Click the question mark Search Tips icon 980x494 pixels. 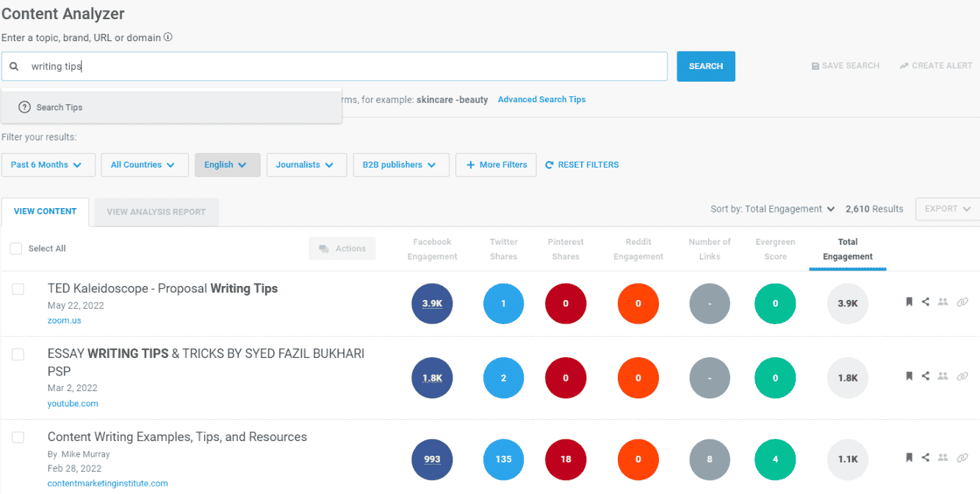[24, 107]
